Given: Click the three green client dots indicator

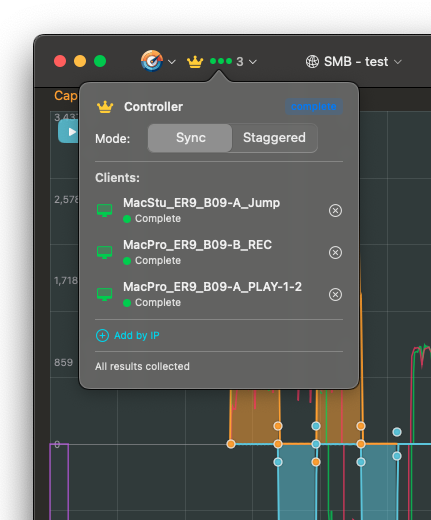Looking at the screenshot, I should click(x=221, y=61).
